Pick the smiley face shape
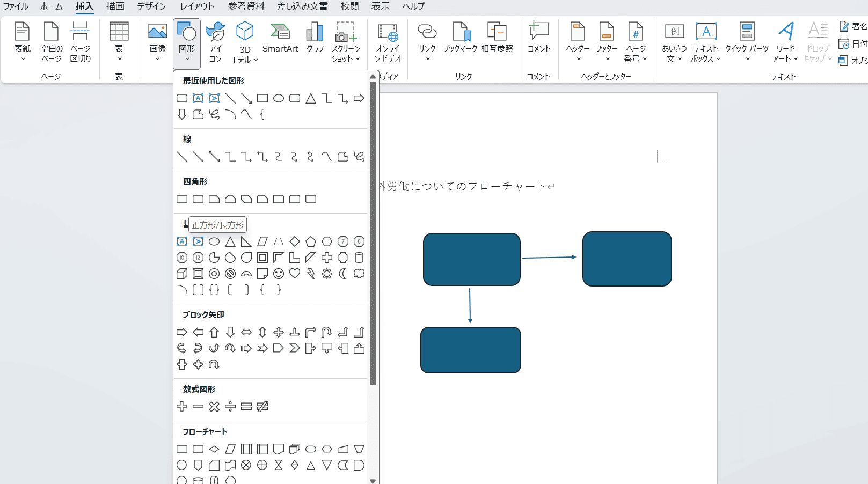The image size is (868, 484). 279,274
